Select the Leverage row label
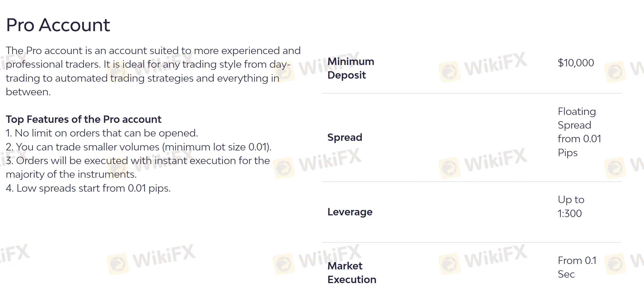 [350, 212]
